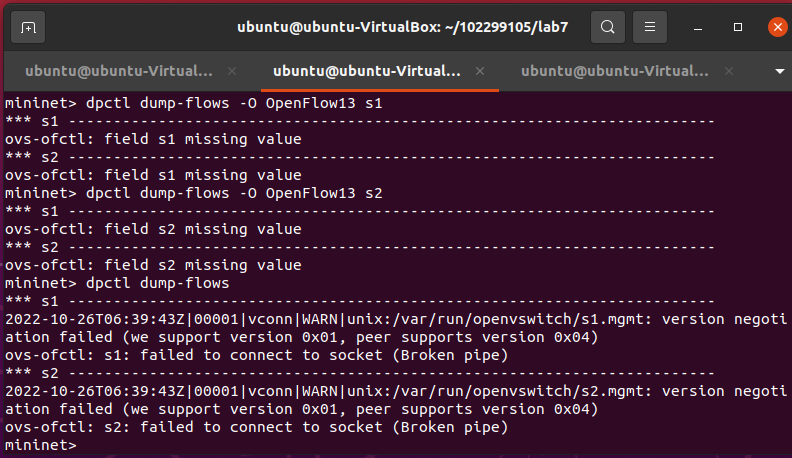Maximize the terminal window
Screen dimensions: 792x458
738,27
